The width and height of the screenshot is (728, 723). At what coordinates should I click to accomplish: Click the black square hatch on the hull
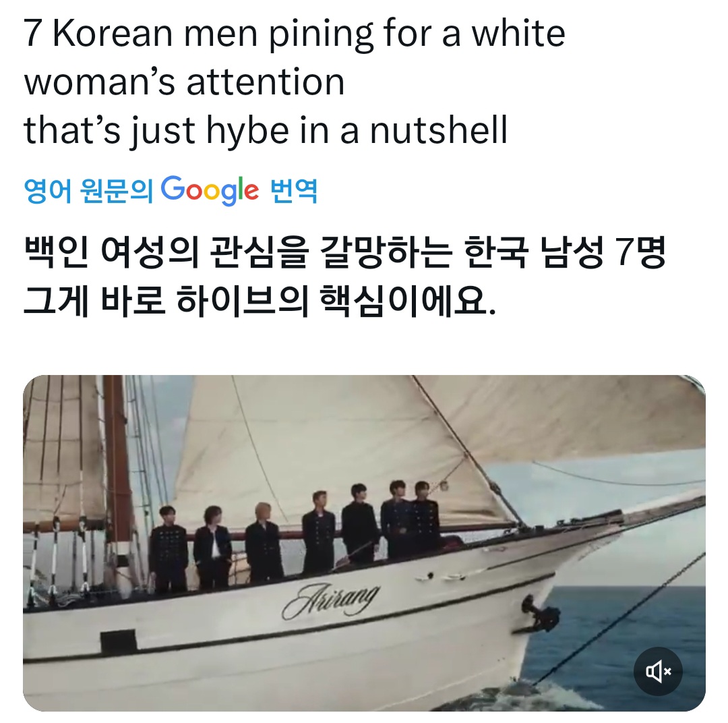[x=119, y=641]
